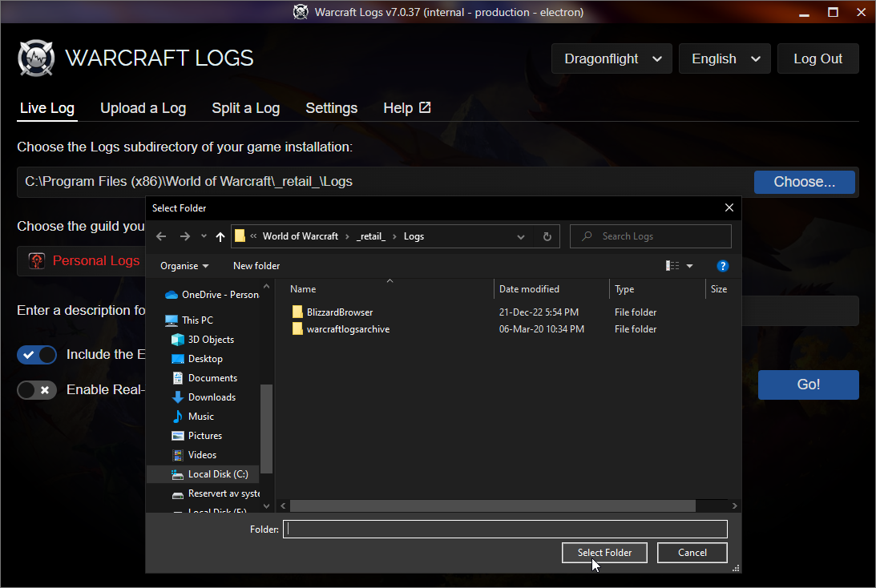876x588 pixels.
Task: Expand the Organise menu
Action: coord(184,266)
